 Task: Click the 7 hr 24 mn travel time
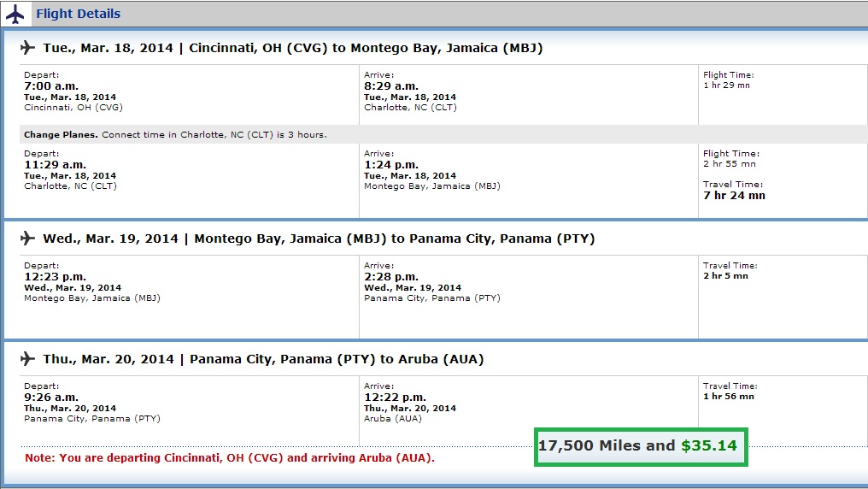pyautogui.click(x=734, y=196)
